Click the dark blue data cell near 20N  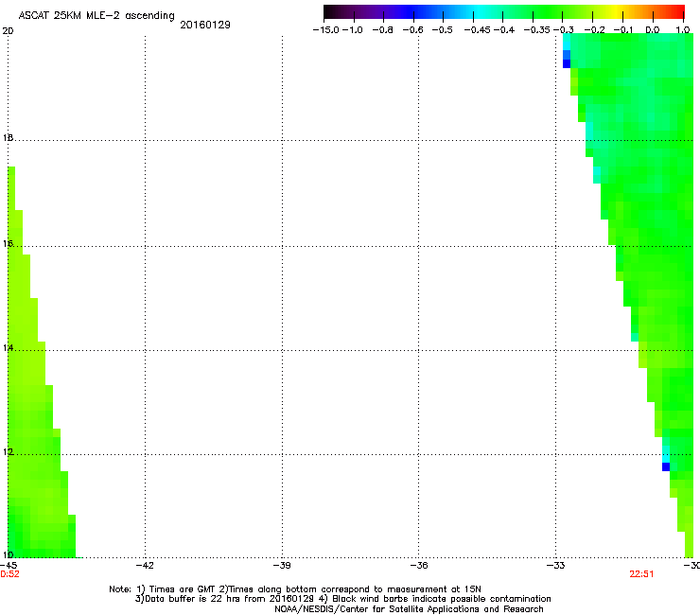567,64
